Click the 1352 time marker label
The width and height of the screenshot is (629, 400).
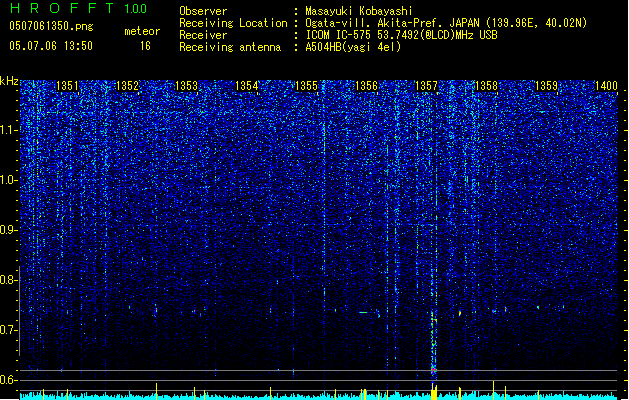[127, 86]
